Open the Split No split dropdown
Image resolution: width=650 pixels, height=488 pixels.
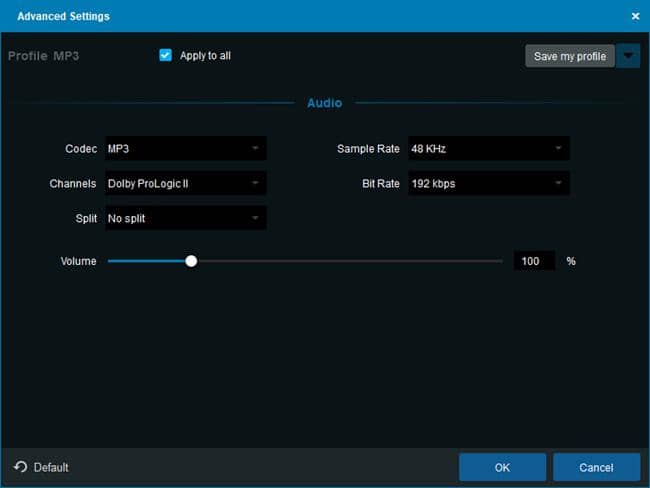186,218
